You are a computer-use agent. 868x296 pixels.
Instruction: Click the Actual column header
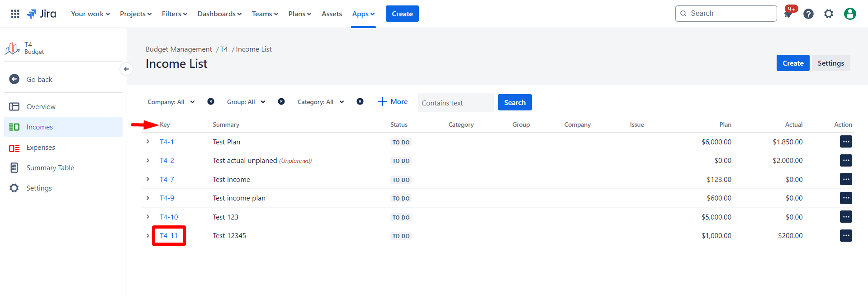(x=794, y=124)
